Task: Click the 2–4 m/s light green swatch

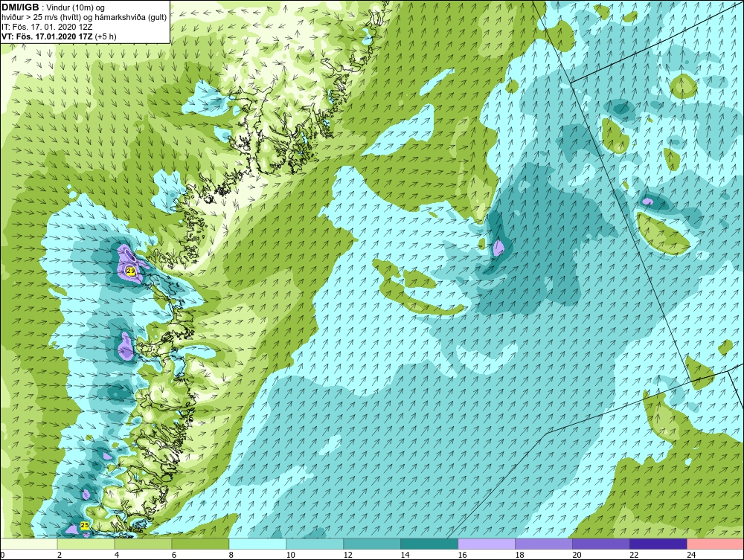Action: point(86,544)
